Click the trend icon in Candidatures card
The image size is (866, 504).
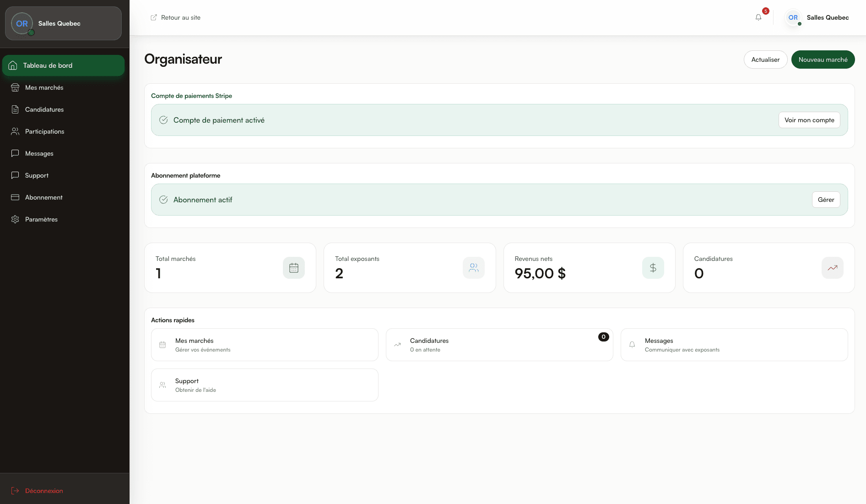coord(832,268)
